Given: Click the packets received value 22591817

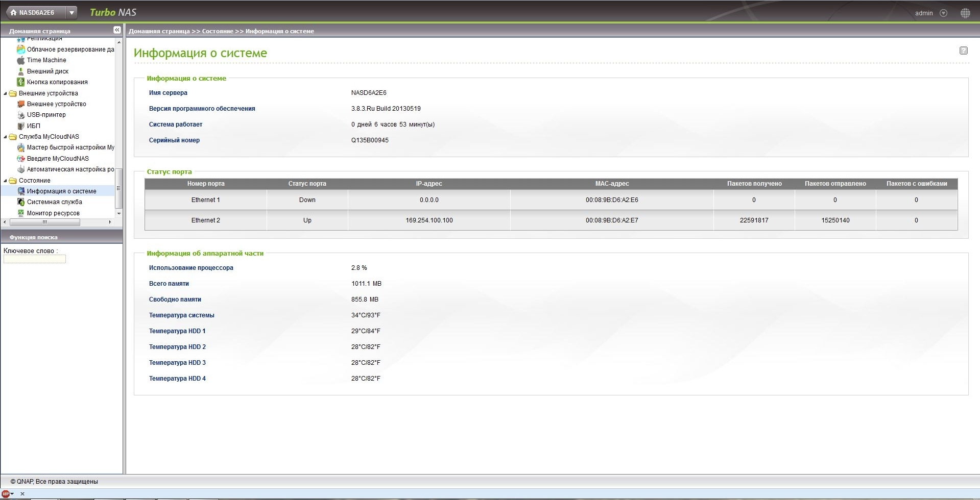Looking at the screenshot, I should (754, 220).
